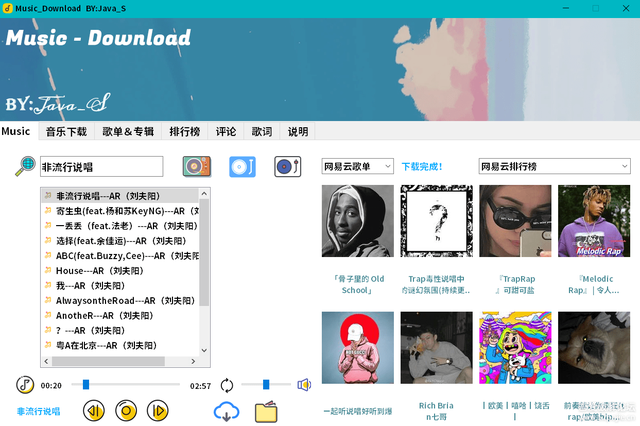Open the Melodic Rap playlist cover
The height and width of the screenshot is (426, 640).
(594, 221)
